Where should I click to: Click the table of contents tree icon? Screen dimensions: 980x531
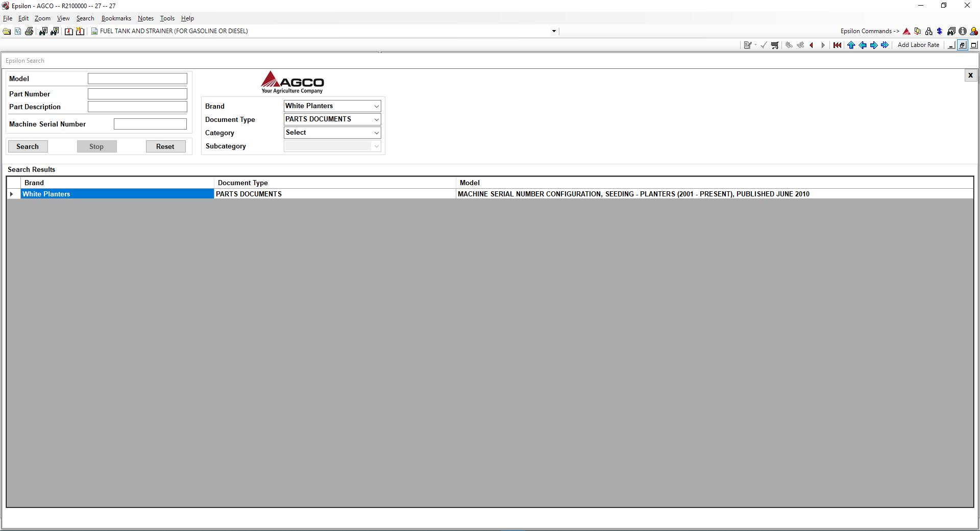(18, 31)
